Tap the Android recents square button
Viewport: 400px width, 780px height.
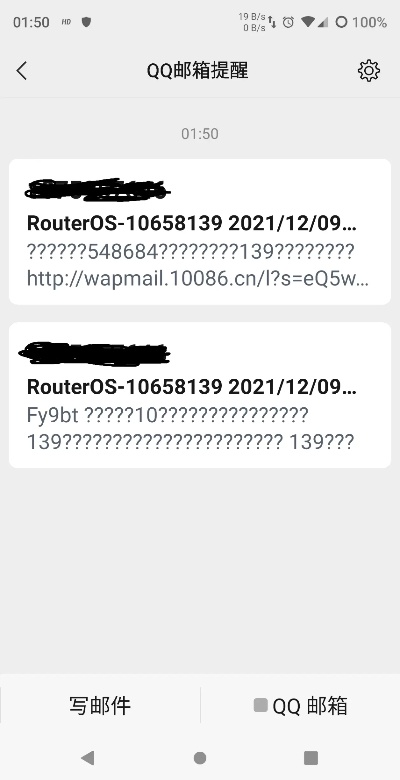311,757
